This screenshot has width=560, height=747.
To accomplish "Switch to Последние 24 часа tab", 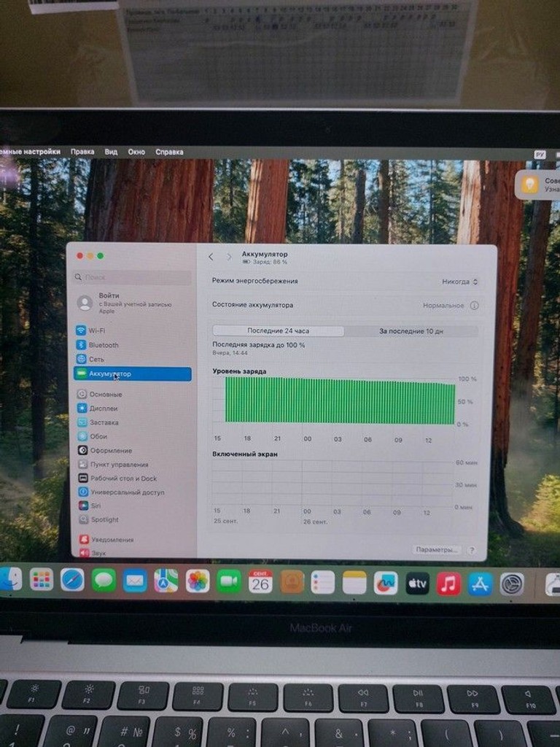I will [278, 330].
